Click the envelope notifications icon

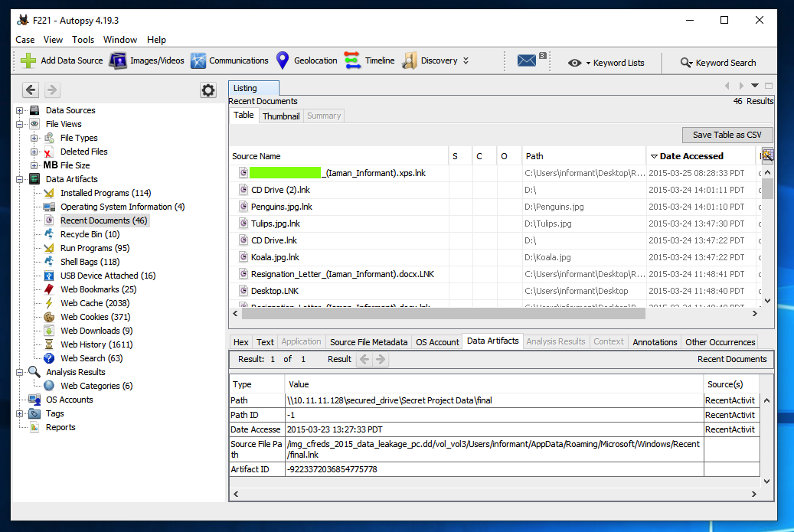coord(527,61)
